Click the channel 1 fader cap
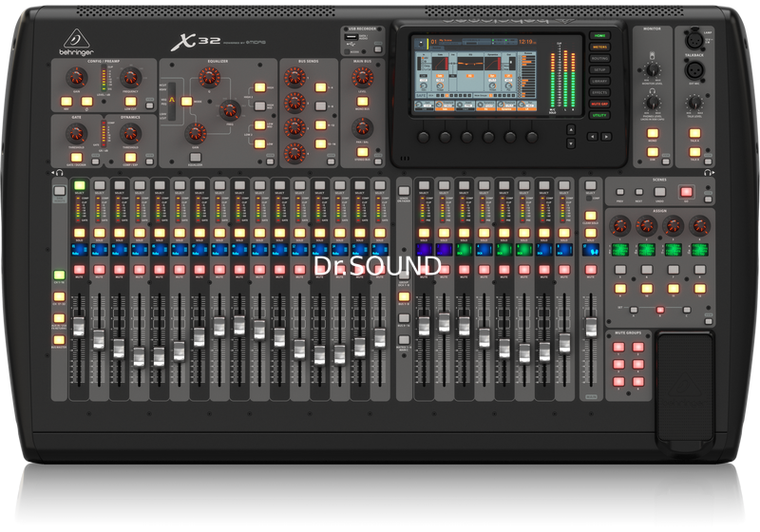This screenshot has width=760, height=532. [x=79, y=327]
